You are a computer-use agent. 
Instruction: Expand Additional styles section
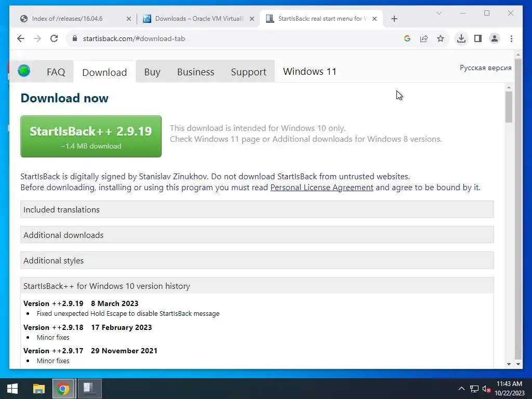[x=257, y=260]
